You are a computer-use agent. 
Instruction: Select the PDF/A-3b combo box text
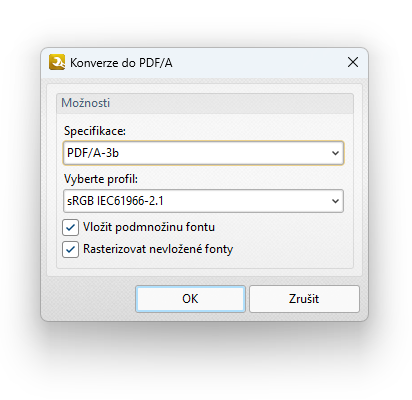tap(93, 153)
